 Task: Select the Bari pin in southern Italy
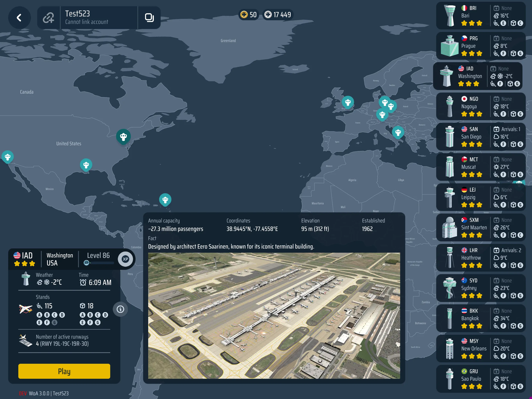[x=398, y=132]
